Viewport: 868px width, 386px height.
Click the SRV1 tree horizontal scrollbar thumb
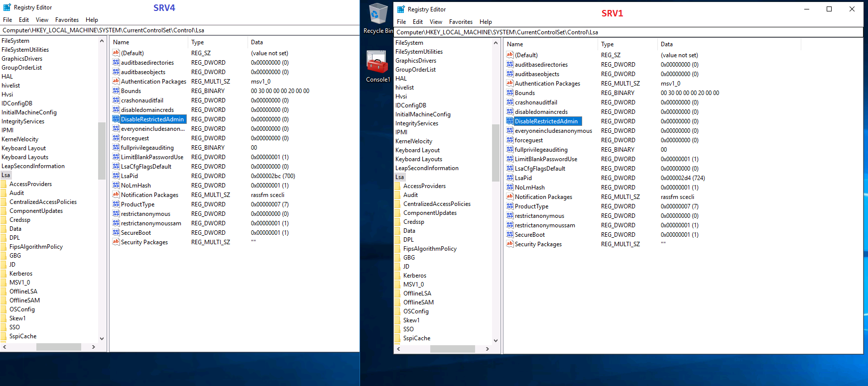453,349
